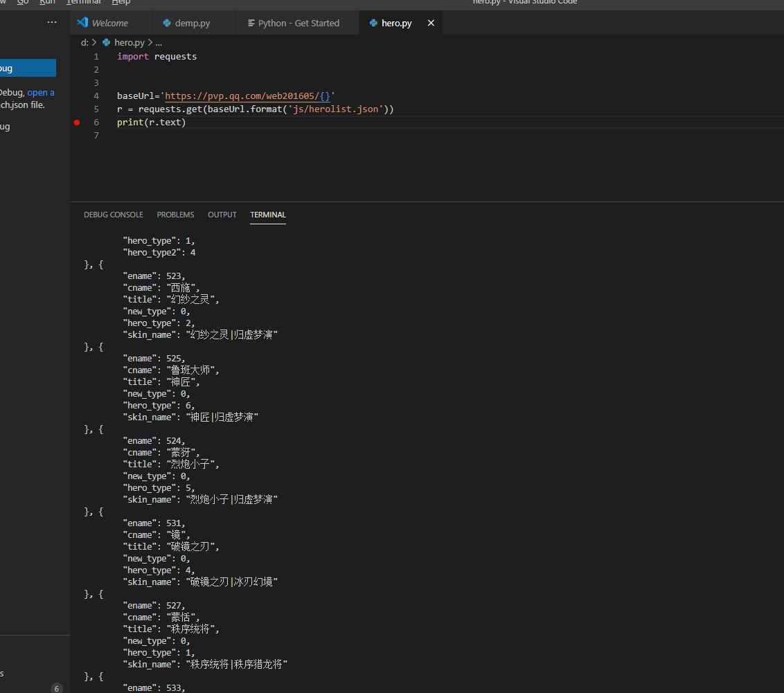784x693 pixels.
Task: Click the d: breadcrumb item
Action: (84, 42)
